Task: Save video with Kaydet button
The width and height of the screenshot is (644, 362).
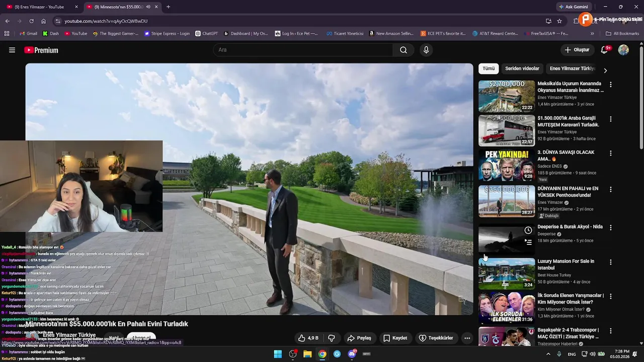Action: 395,338
